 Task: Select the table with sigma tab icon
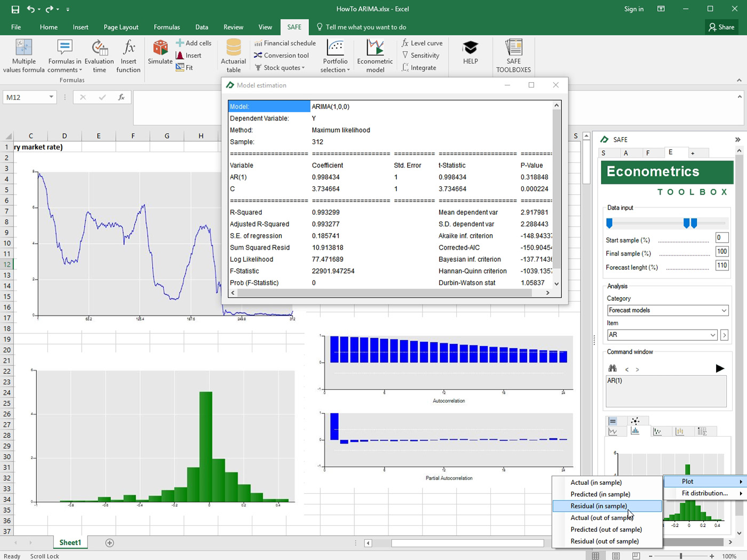click(x=702, y=431)
